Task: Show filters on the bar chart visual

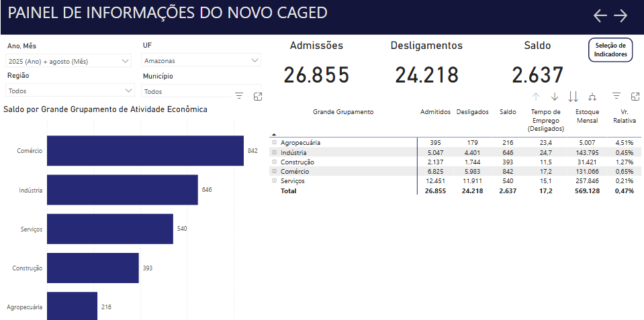Action: click(x=239, y=97)
